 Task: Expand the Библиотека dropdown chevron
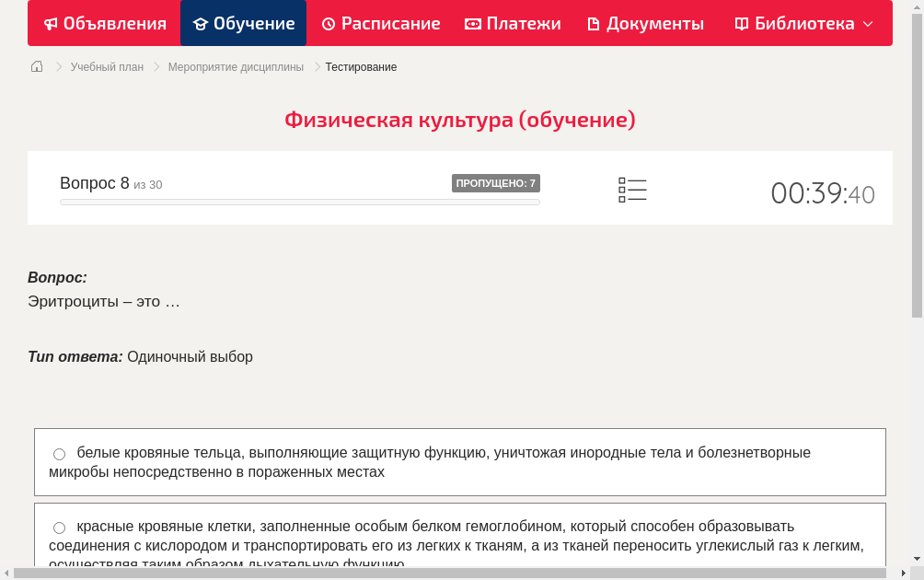[868, 24]
